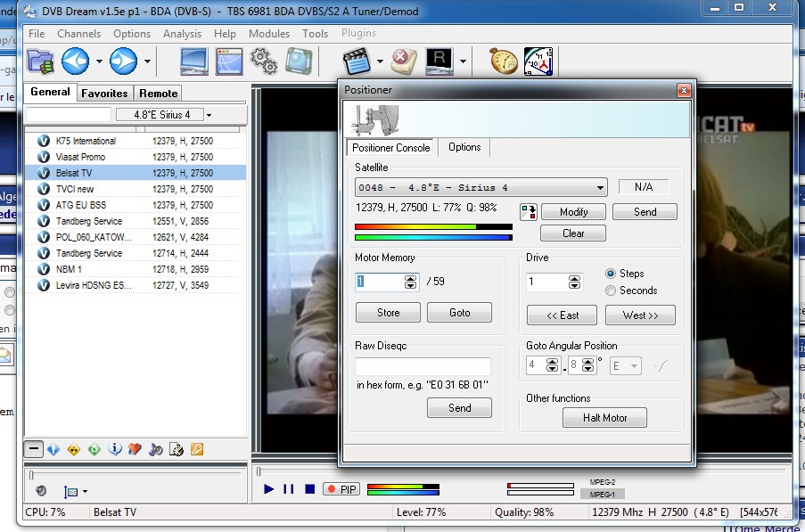The height and width of the screenshot is (532, 805).
Task: Open the dropdown arrow beside the bottom-left view icon
Action: coord(85,492)
